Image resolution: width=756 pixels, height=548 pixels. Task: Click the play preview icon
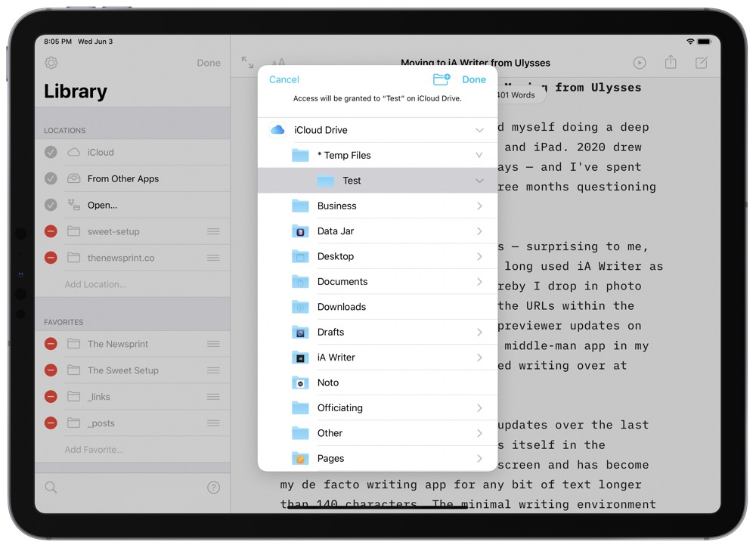point(640,63)
